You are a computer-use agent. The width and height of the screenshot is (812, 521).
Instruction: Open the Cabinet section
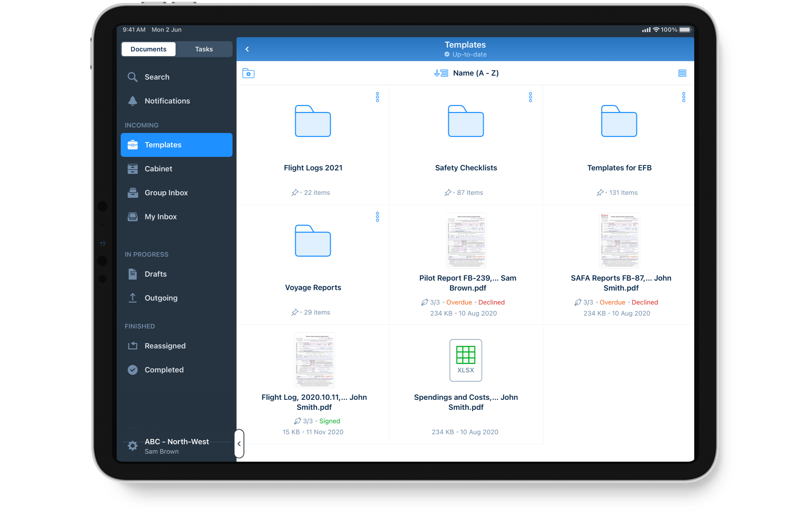point(158,168)
